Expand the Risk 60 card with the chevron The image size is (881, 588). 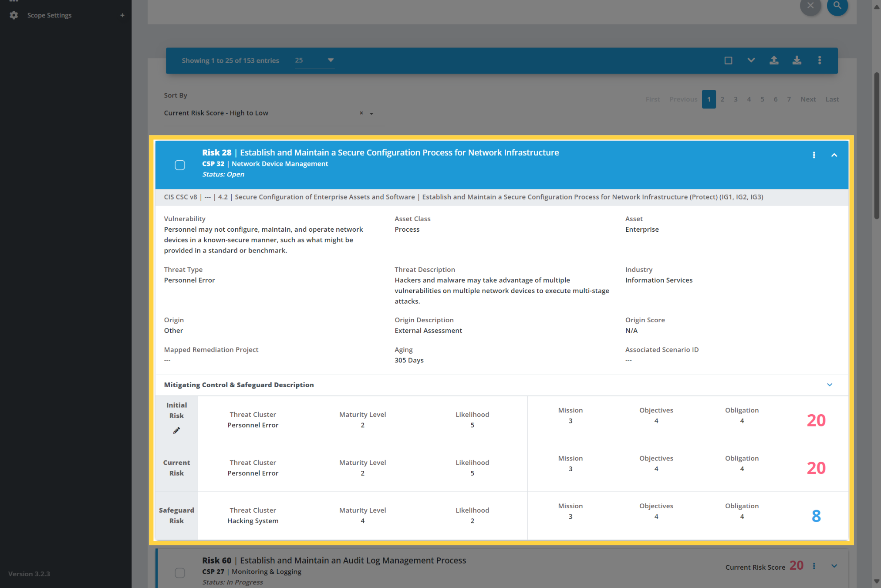pyautogui.click(x=834, y=566)
